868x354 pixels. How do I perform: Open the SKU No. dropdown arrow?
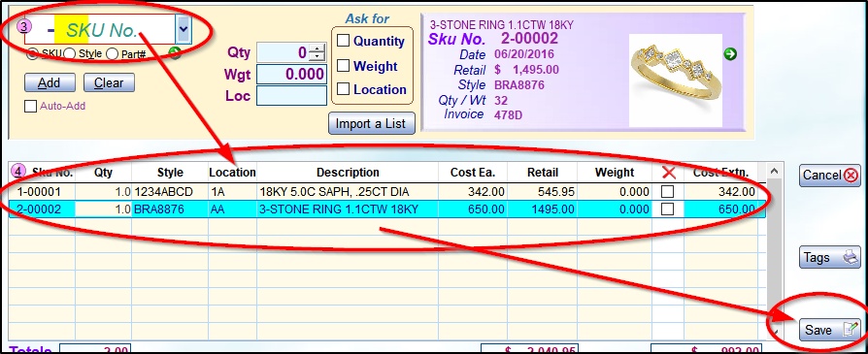pos(184,30)
